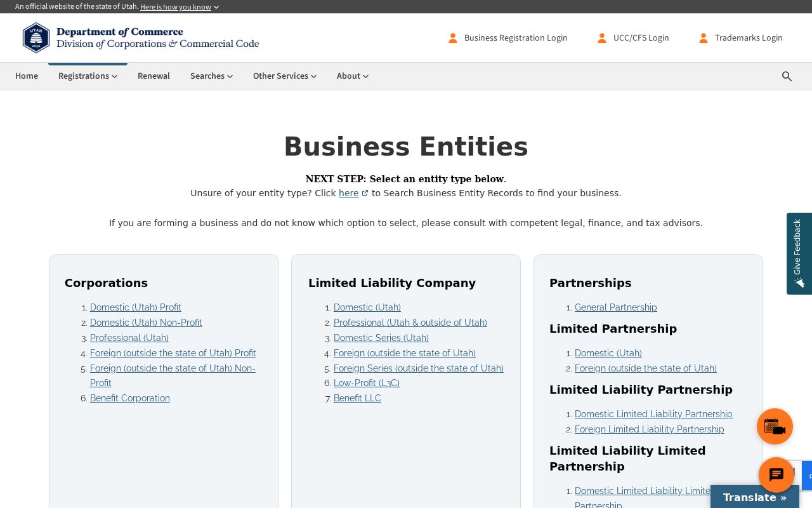Select the Low-Profit (L3C) link
The width and height of the screenshot is (812, 508).
(367, 383)
